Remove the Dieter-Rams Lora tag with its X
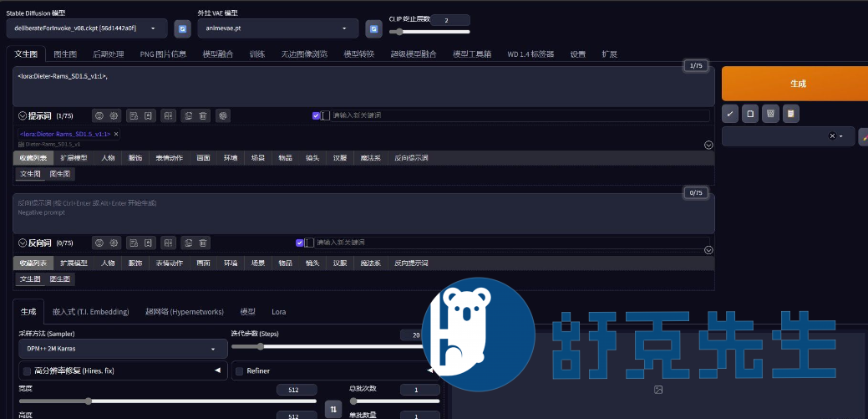 click(x=116, y=134)
